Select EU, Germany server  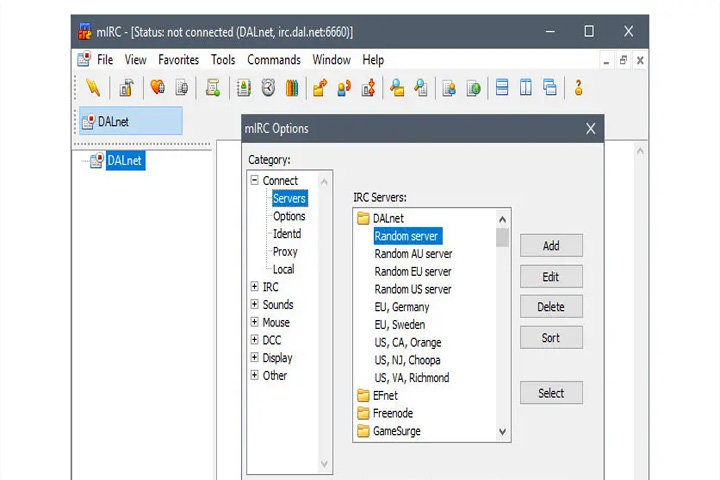(x=402, y=307)
